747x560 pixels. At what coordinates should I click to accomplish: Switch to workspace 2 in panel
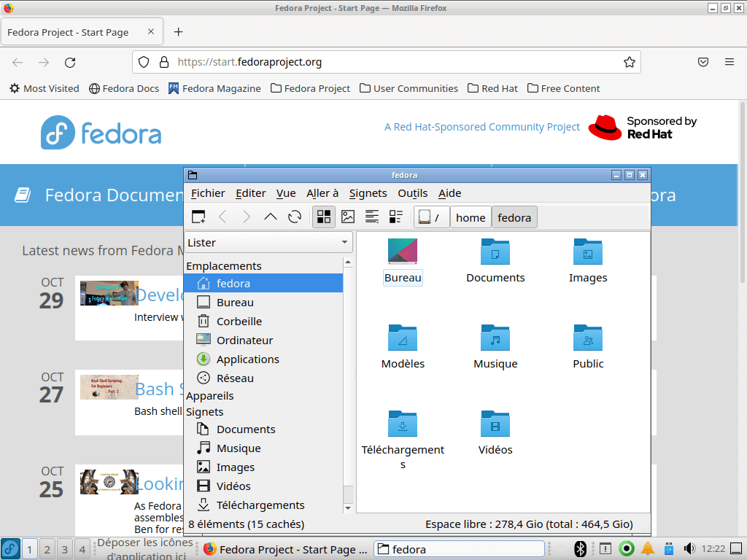point(47,549)
